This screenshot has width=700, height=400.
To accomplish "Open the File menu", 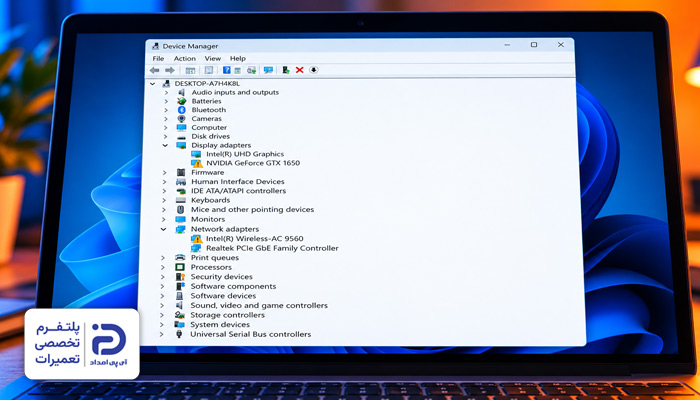I will 158,58.
